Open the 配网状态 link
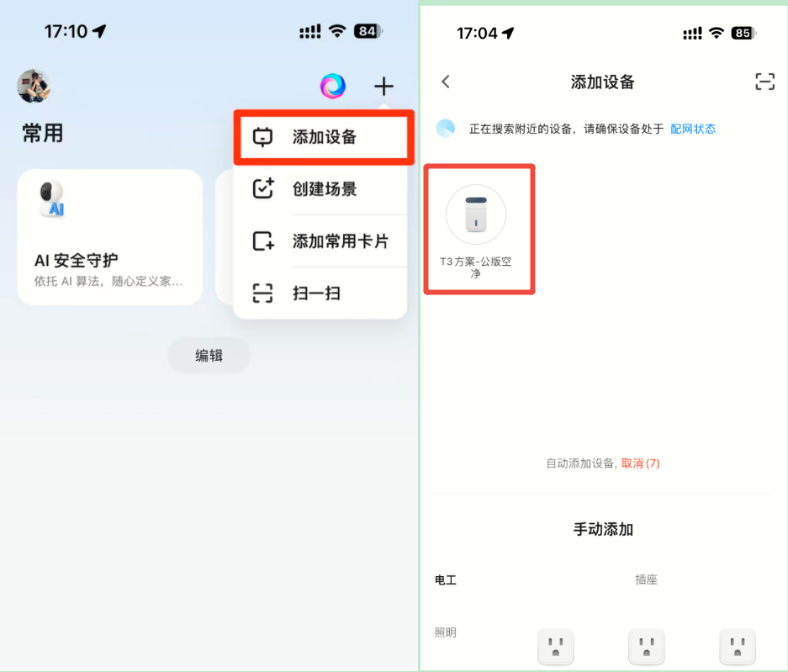788x672 pixels. [691, 129]
